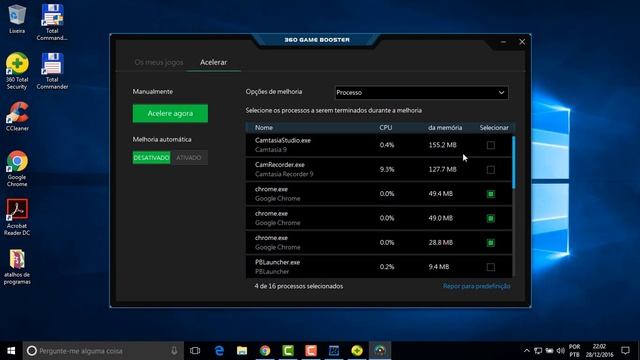Select the CamRecorder.exe process checkbox
The height and width of the screenshot is (360, 640).
pos(491,169)
